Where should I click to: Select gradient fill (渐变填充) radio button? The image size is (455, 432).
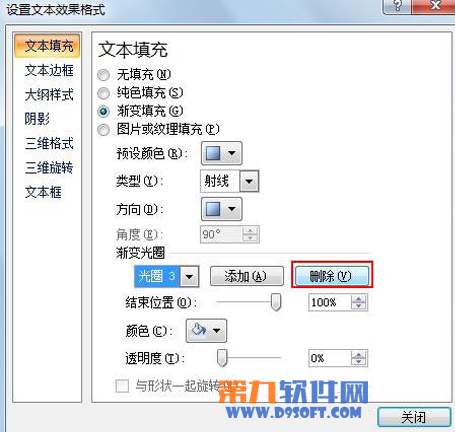(103, 111)
